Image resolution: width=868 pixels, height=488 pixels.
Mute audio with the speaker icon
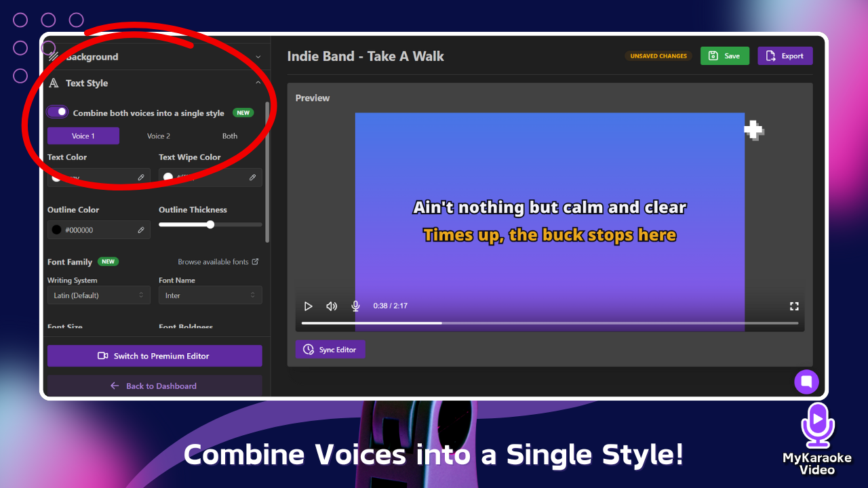point(332,306)
